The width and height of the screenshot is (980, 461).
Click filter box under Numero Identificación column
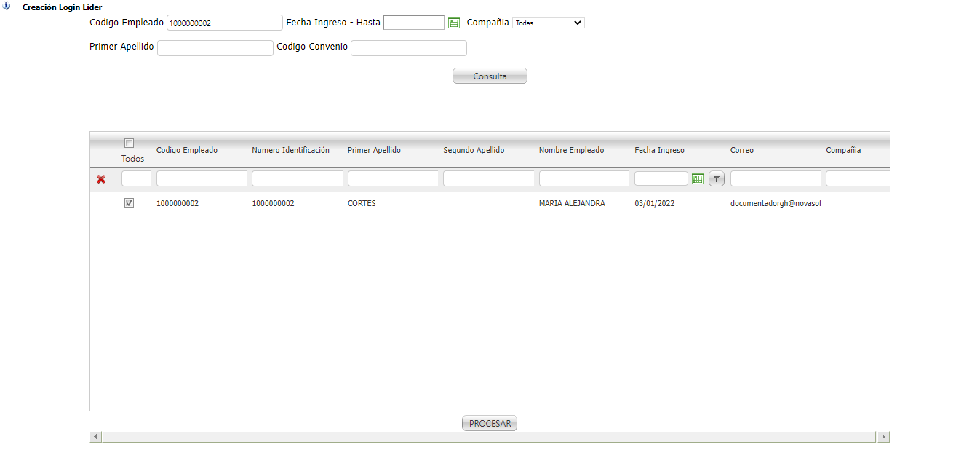click(298, 178)
